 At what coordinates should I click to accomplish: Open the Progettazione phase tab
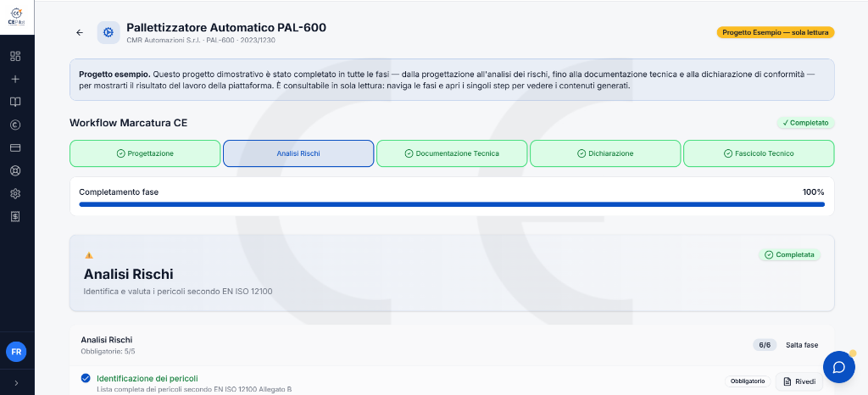point(145,153)
